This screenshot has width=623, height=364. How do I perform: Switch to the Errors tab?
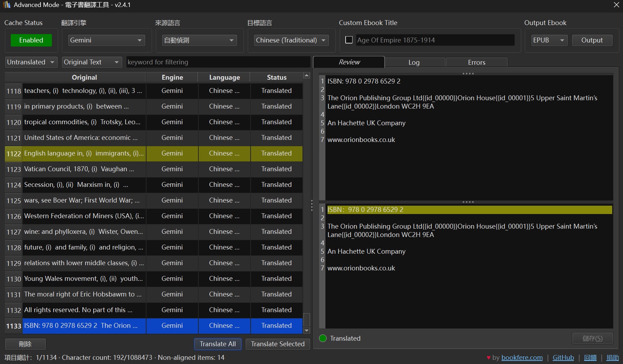pyautogui.click(x=476, y=62)
